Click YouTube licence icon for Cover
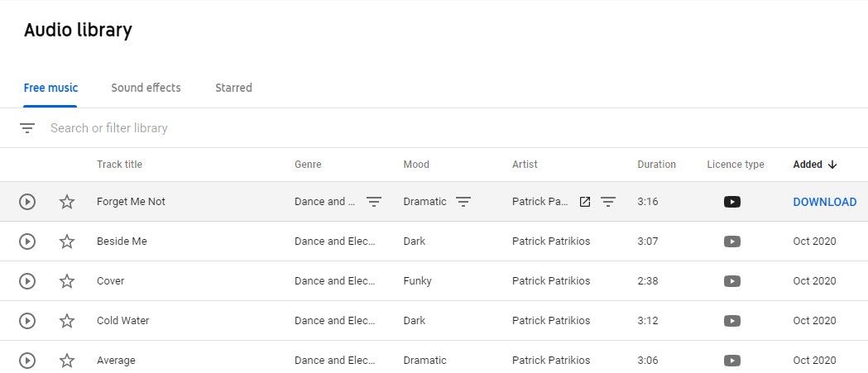 (731, 281)
